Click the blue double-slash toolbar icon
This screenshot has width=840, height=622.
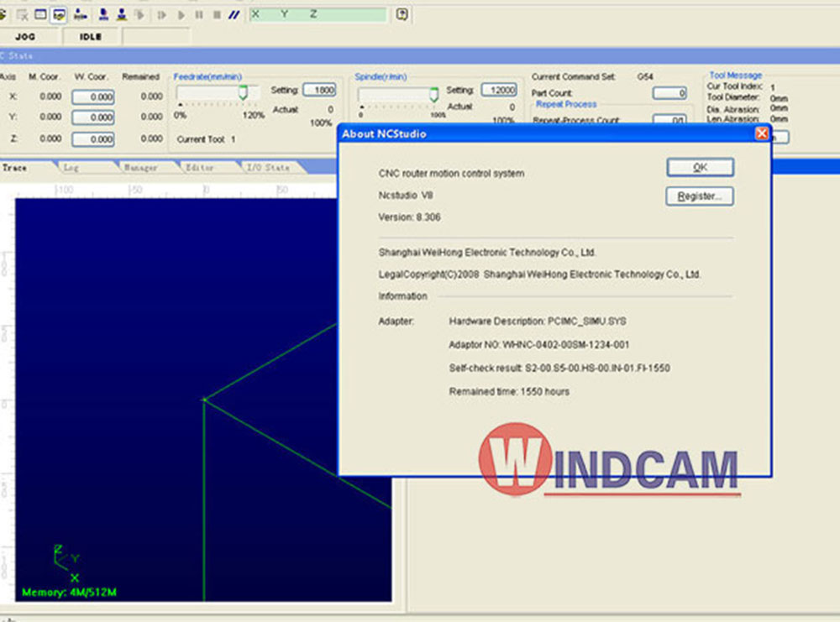(x=234, y=14)
